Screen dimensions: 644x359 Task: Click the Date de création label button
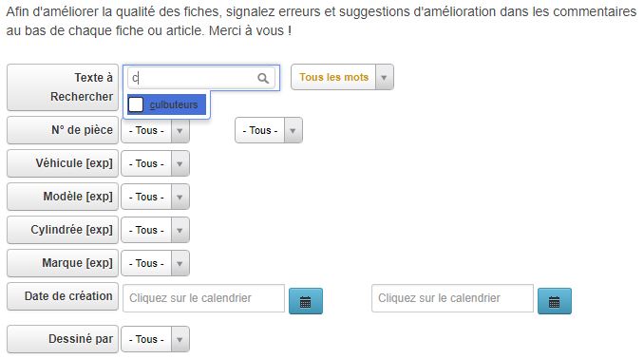click(63, 296)
